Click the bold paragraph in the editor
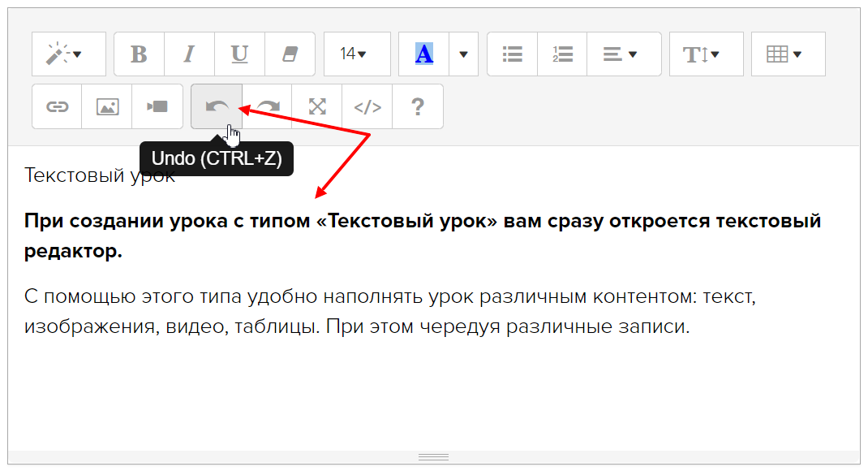This screenshot has width=868, height=471. pos(422,235)
